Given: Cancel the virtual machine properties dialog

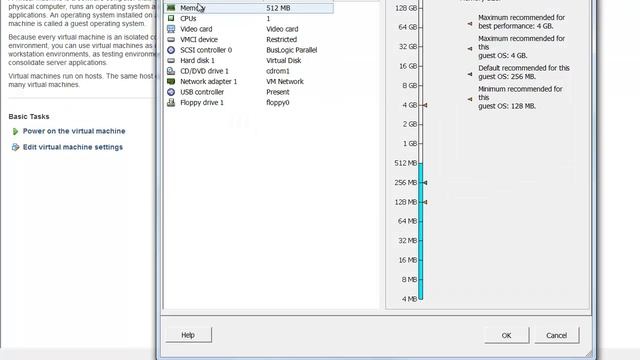Looking at the screenshot, I should [x=556, y=335].
